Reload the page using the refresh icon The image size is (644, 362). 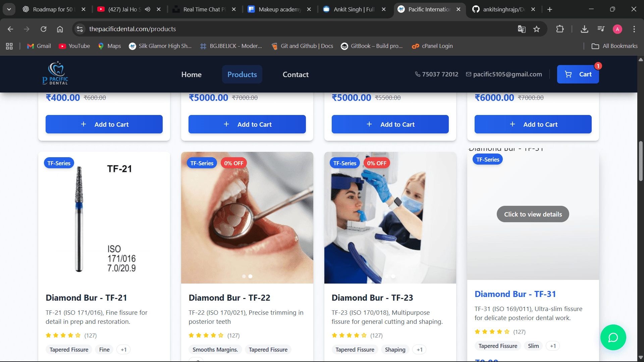tap(44, 29)
